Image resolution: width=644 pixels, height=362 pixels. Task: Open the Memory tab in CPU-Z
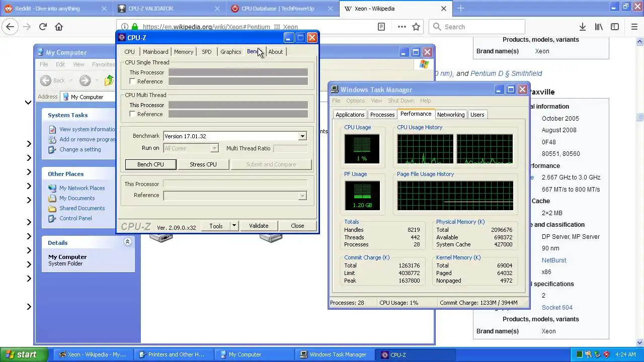pos(184,52)
